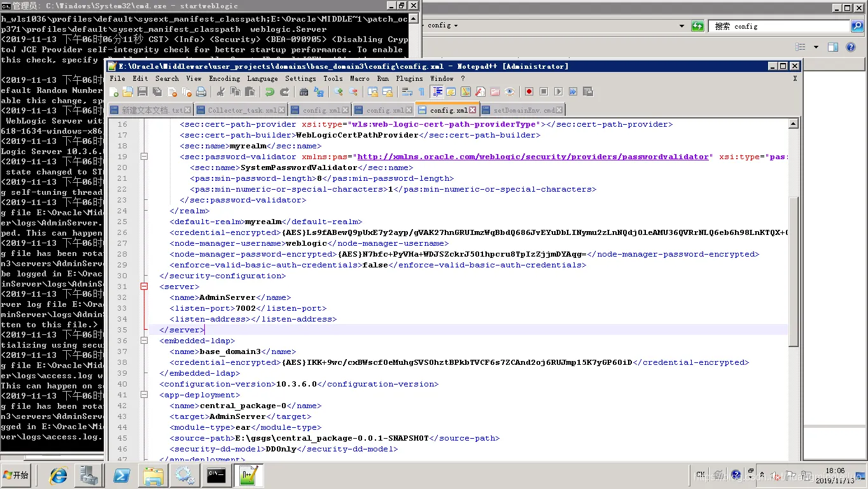Toggle the preview pane icon in Explorer
This screenshot has width=868, height=489.
833,47
